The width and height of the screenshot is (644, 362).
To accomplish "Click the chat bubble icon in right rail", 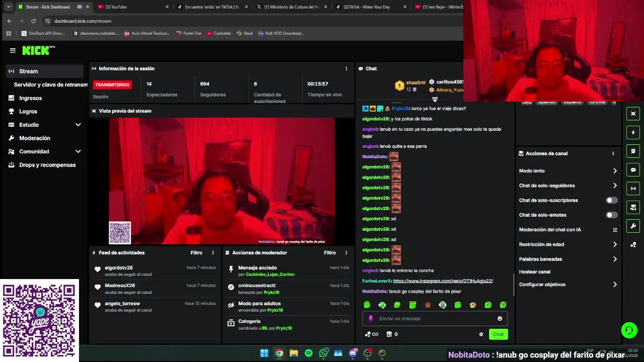I will tap(633, 170).
